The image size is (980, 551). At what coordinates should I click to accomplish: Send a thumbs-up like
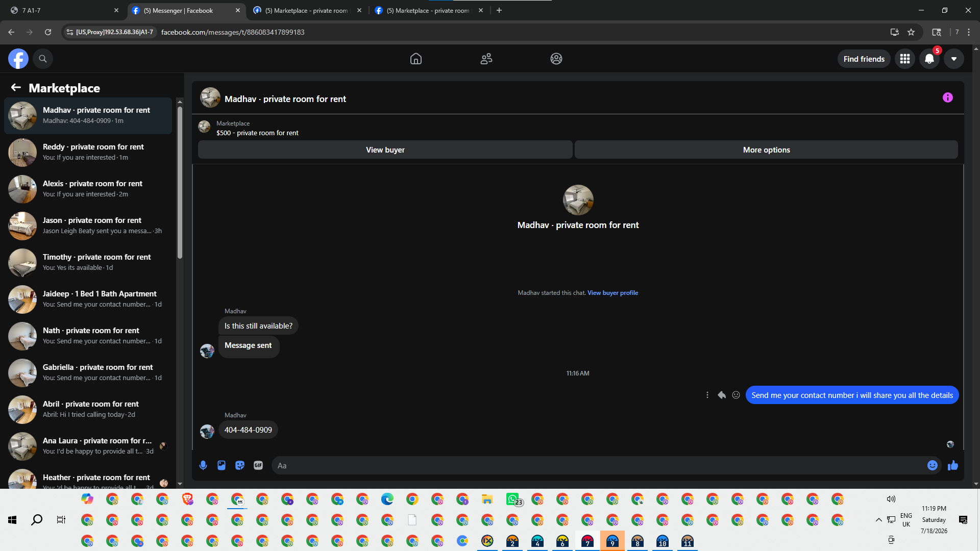(x=953, y=465)
